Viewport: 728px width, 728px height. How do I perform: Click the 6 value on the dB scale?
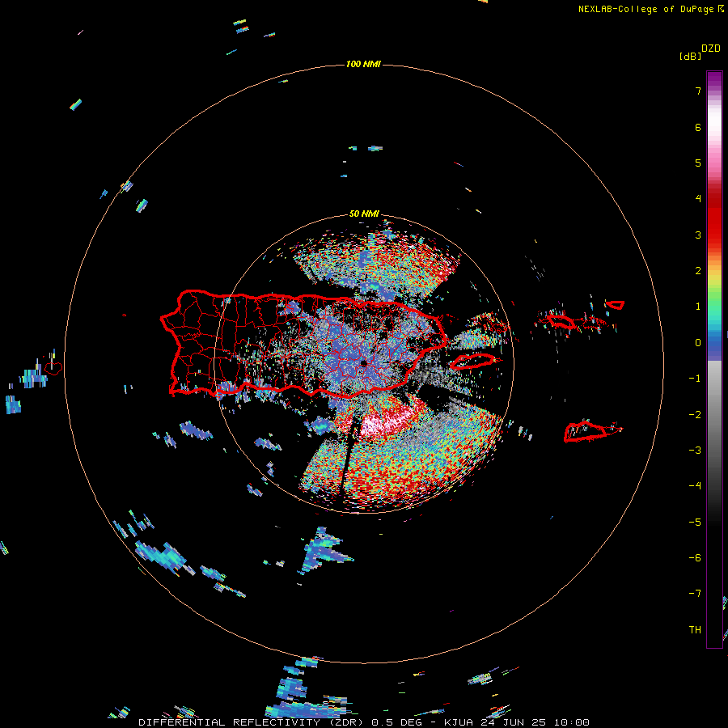pos(698,127)
